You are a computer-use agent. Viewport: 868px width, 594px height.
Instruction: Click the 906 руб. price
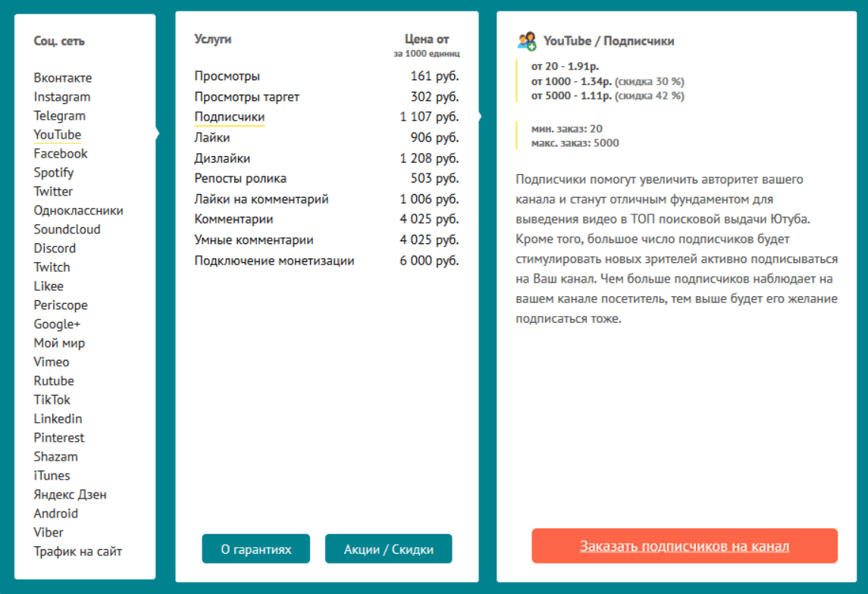pos(434,137)
